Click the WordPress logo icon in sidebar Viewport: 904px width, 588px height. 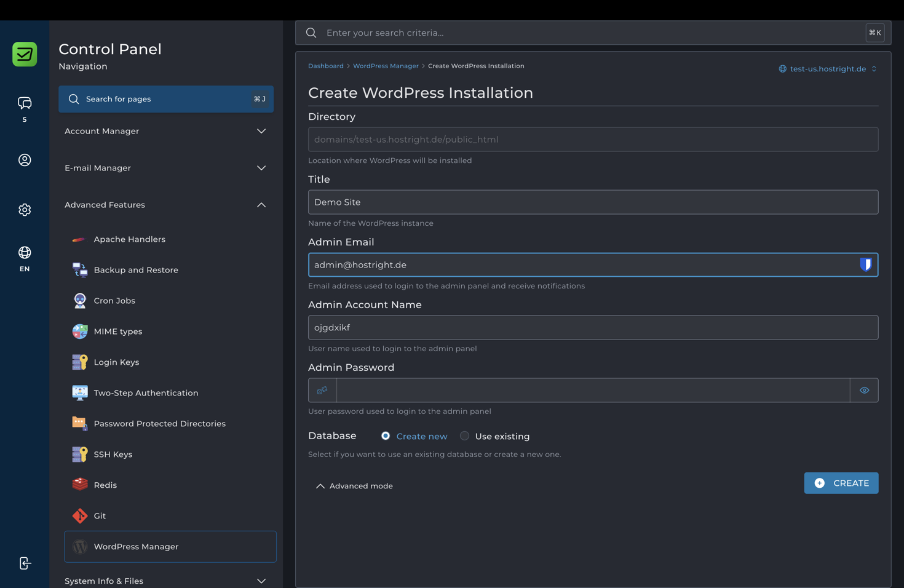[79, 547]
